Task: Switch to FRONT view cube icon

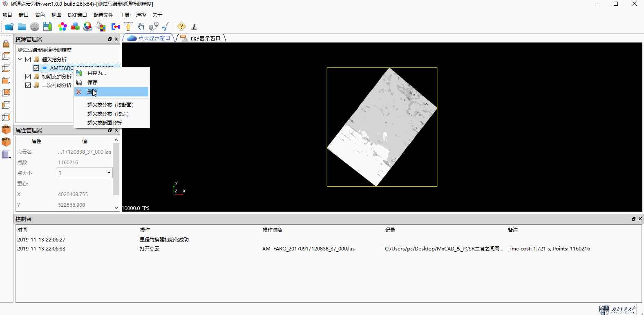Action: [x=6, y=130]
